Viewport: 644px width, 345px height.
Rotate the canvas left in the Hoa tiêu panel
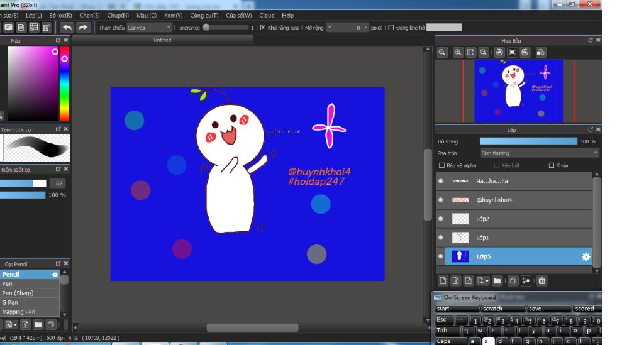tap(499, 53)
